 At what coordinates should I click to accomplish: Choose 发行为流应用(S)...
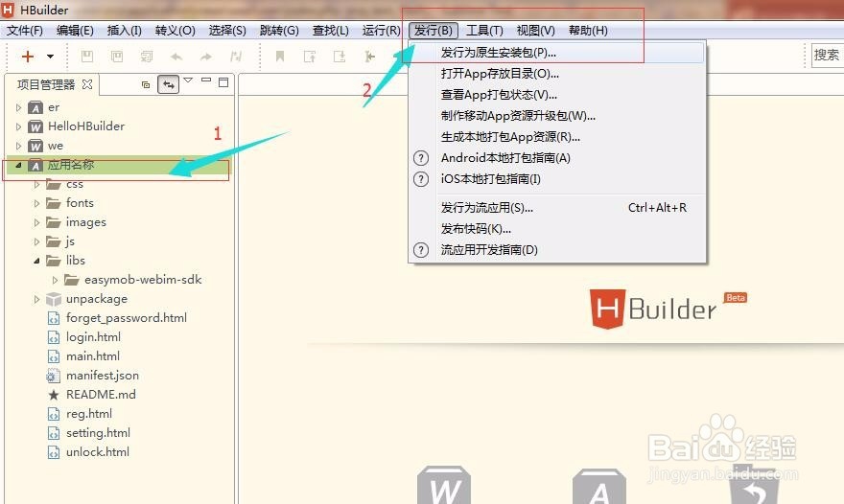coord(557,208)
